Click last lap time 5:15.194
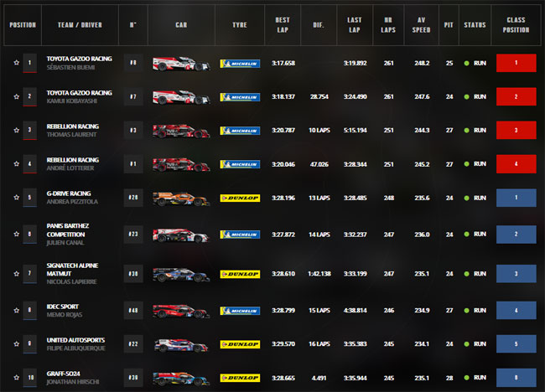Viewport: 545px width, 392px height. [355, 130]
